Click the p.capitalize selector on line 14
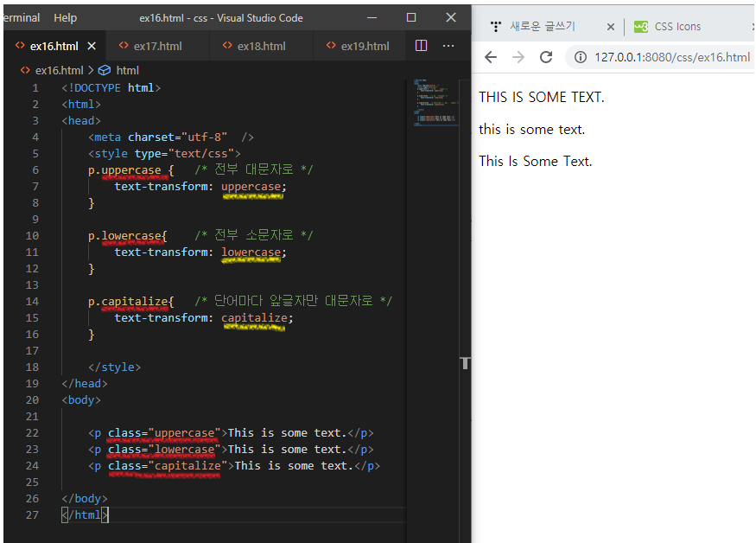Viewport: 756px width, 543px height. coord(128,302)
